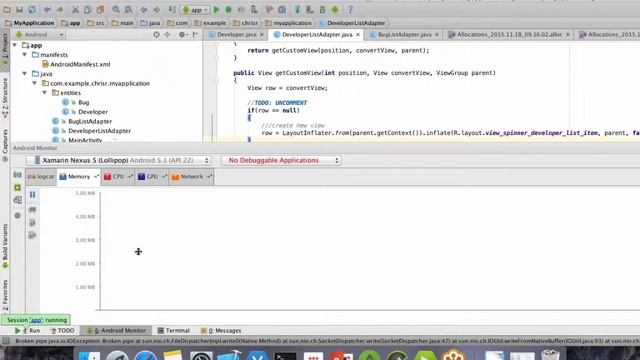640x360 pixels.
Task: Click the Open folder toolbar icon
Action: 7,9
